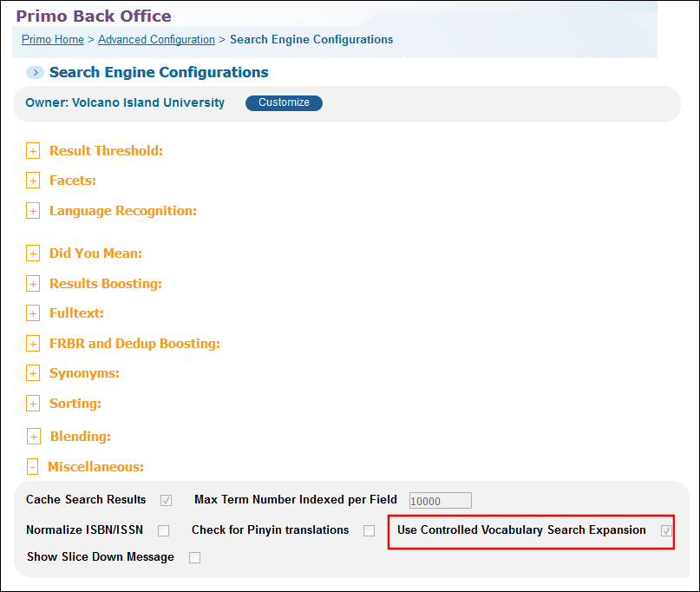Expand the Sorting section

(x=33, y=404)
